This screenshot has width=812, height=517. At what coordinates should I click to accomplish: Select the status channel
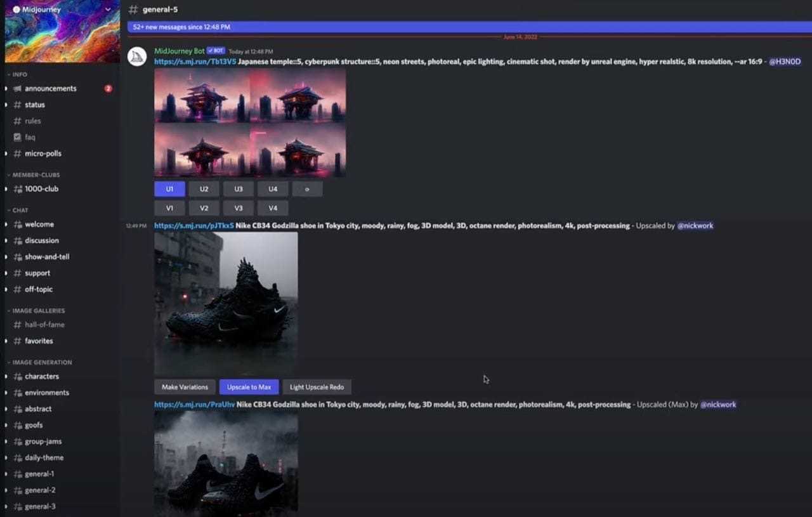[35, 105]
